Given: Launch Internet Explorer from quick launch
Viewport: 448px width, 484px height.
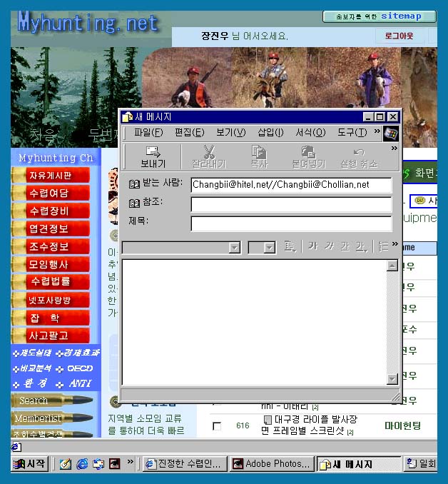Looking at the screenshot, I should click(82, 464).
